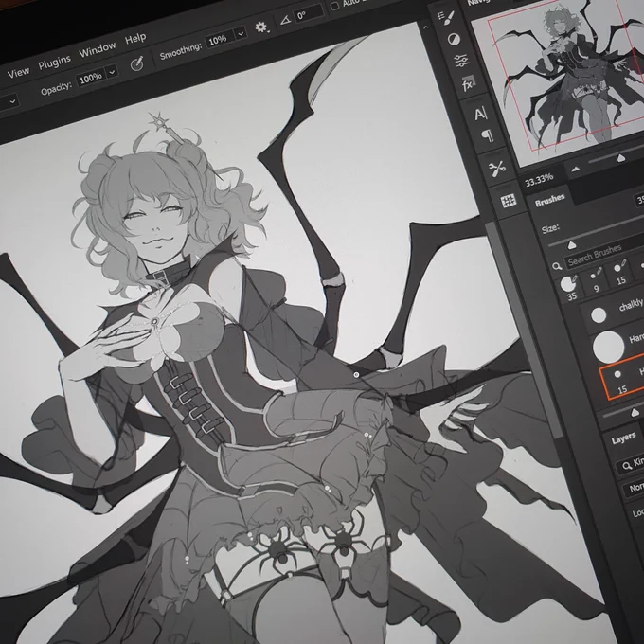Open the layer Kind filter dropdown
This screenshot has height=644, width=644.
[x=631, y=464]
